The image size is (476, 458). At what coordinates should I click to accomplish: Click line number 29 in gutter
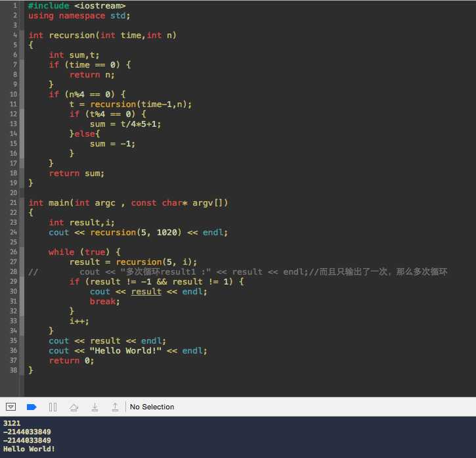point(13,281)
